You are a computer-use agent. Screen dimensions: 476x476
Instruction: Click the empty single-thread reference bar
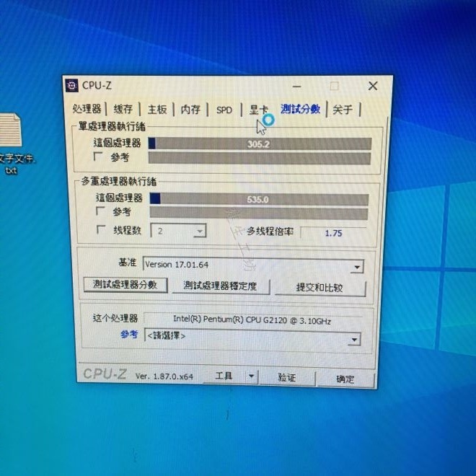tap(260, 159)
